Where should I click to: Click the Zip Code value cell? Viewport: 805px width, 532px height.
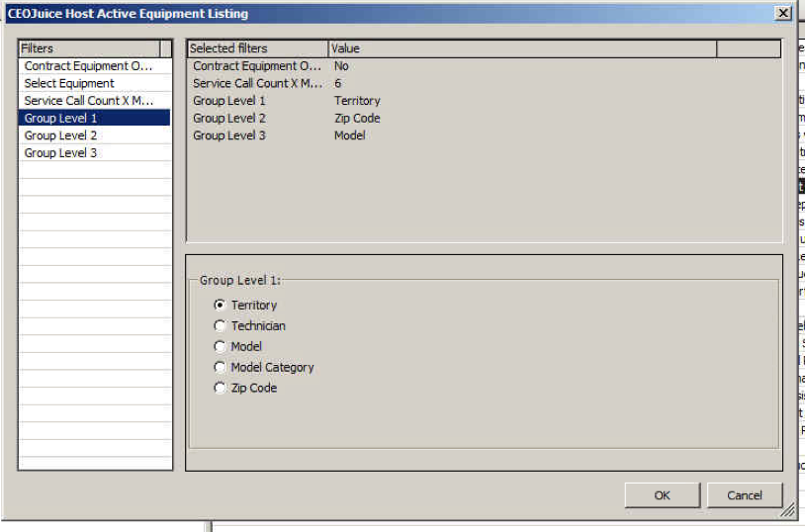[357, 119]
